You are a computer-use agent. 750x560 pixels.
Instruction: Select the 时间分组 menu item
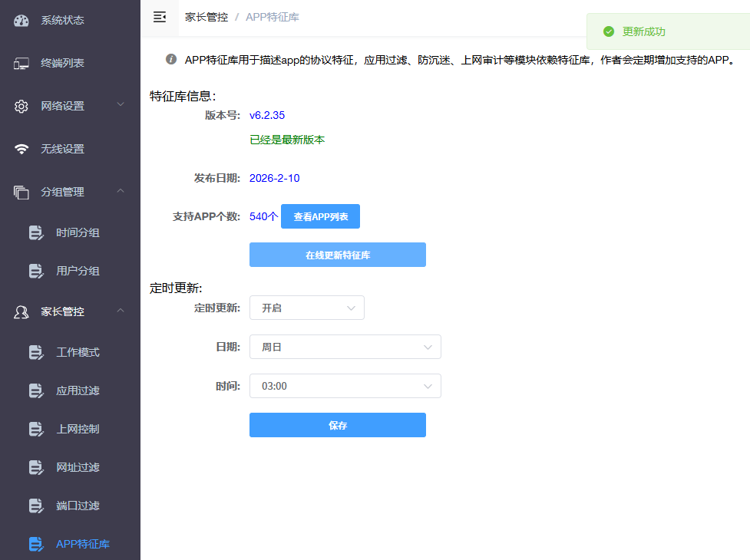coord(78,233)
